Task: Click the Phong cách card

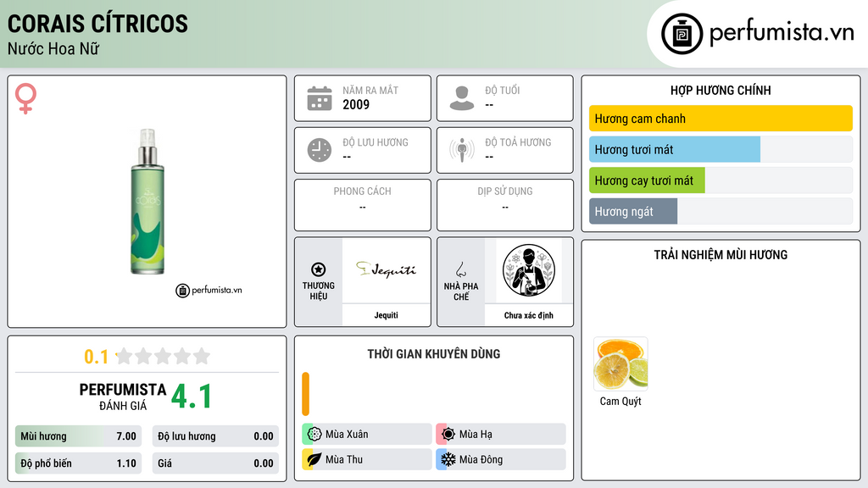Action: click(363, 205)
